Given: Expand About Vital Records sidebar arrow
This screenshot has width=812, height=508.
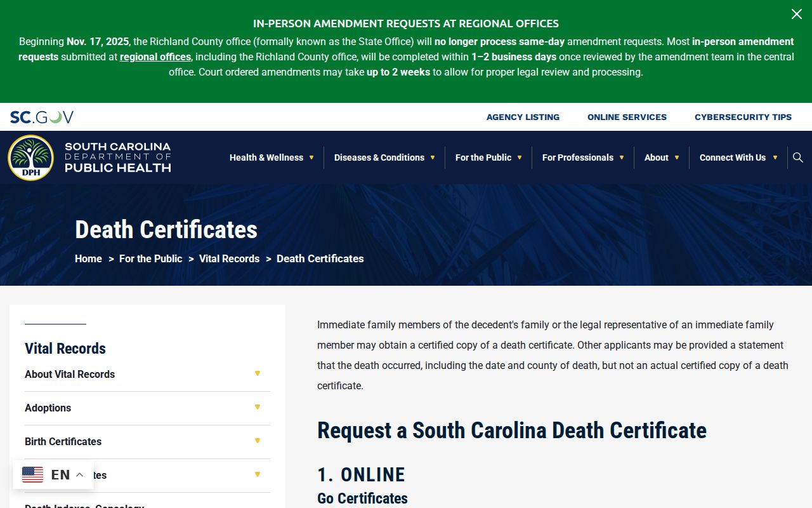Looking at the screenshot, I should [x=258, y=373].
